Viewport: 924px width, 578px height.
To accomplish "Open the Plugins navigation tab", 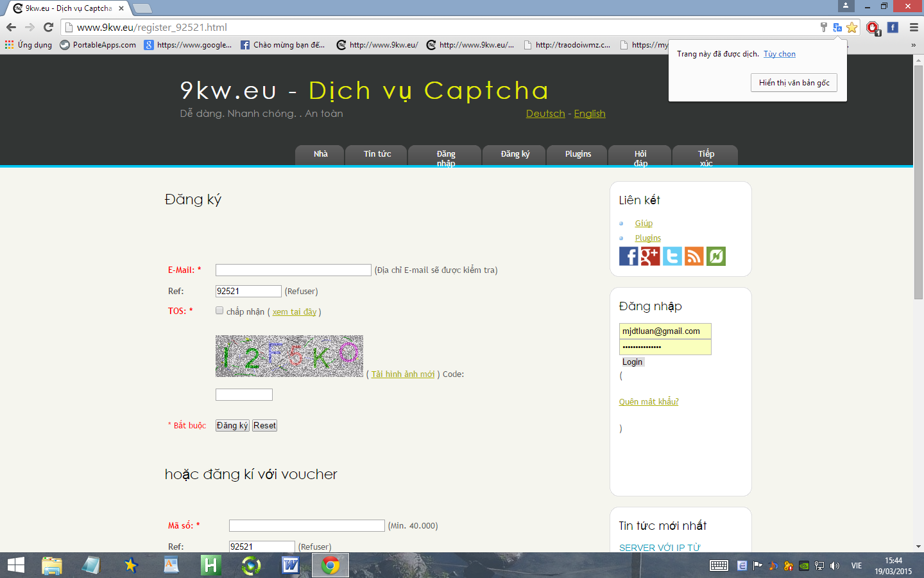I will 577,155.
